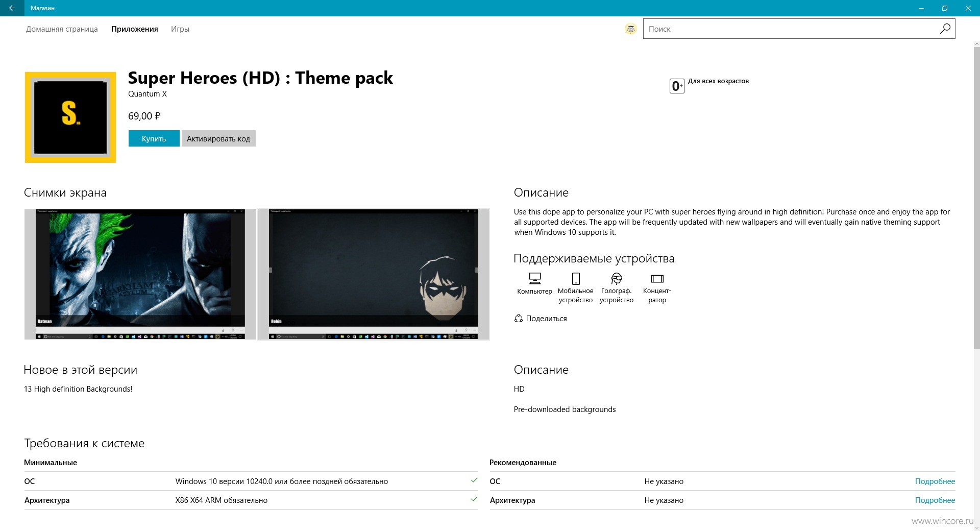Click the search magnifier icon
Screen dimensions: 980x531
[x=945, y=29]
